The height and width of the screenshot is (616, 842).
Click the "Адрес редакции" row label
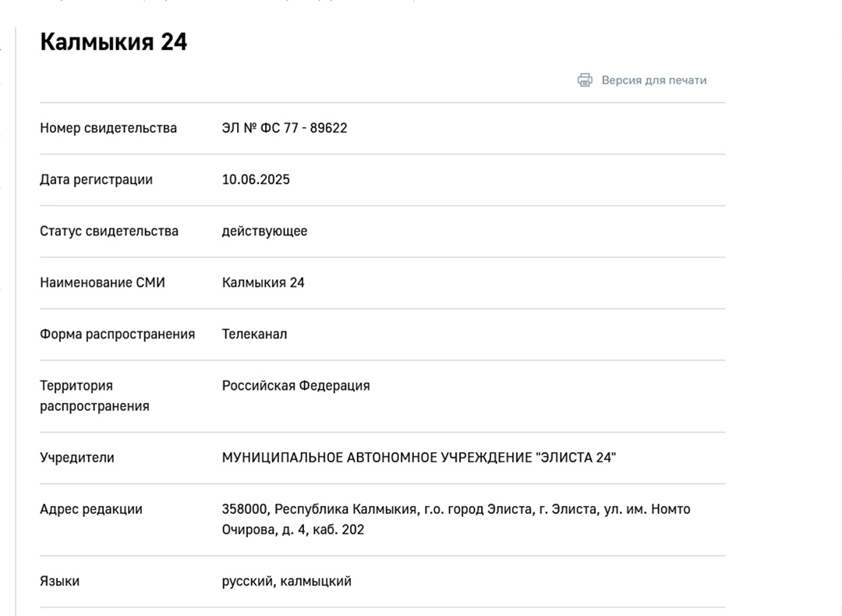[x=91, y=509]
